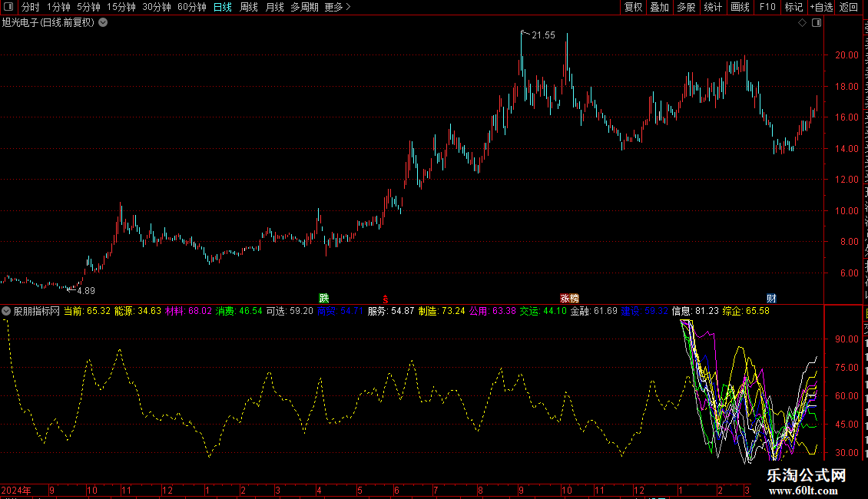Add stock via +自选 button

click(821, 7)
